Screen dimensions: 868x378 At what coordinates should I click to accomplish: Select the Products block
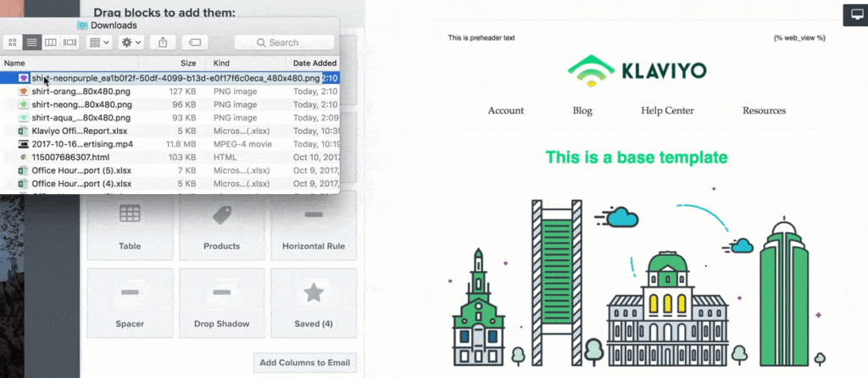pyautogui.click(x=221, y=227)
